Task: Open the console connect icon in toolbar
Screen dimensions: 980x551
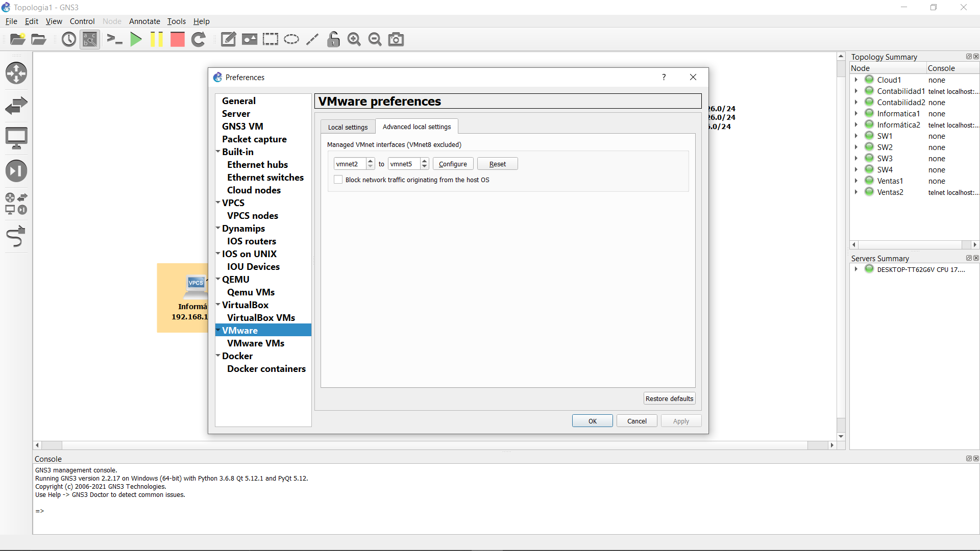Action: (x=114, y=39)
